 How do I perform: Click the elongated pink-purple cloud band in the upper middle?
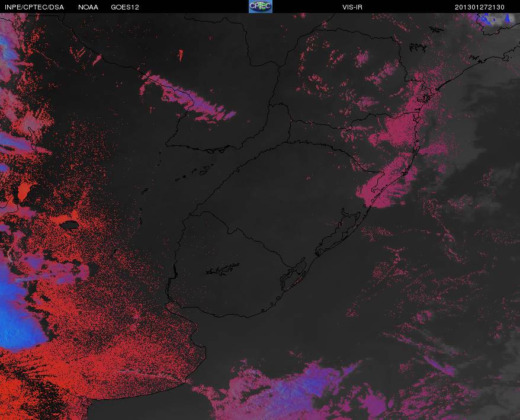coord(187,97)
